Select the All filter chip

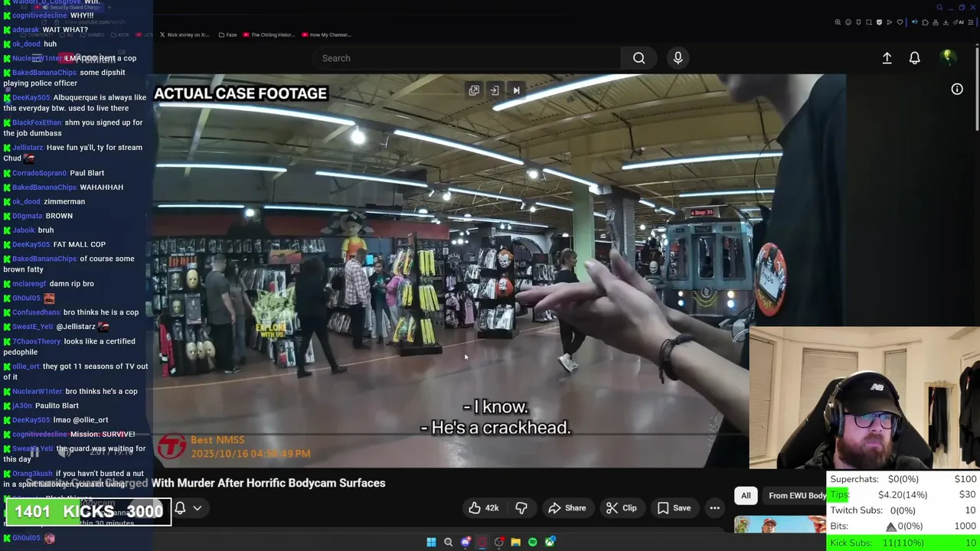point(746,496)
